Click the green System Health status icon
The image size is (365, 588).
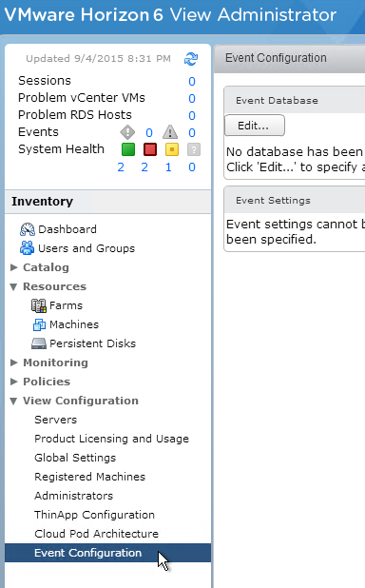pos(128,149)
